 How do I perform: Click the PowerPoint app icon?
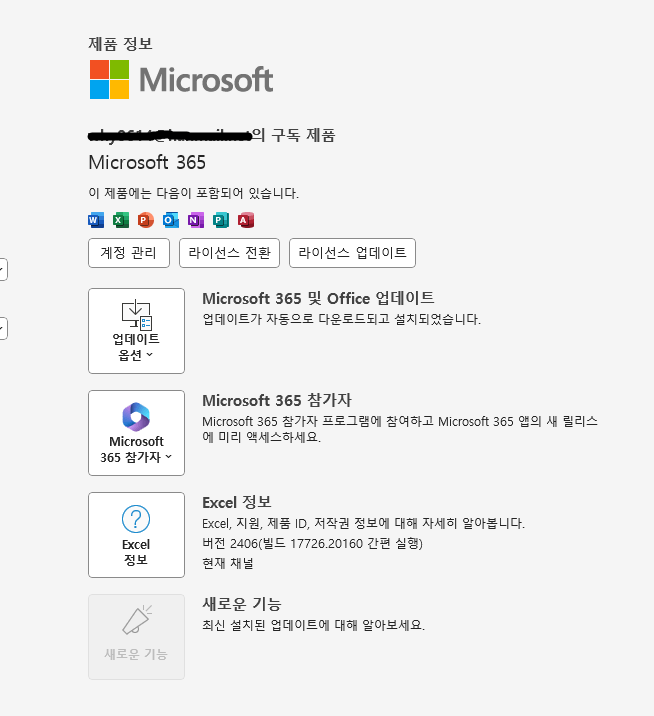click(146, 220)
